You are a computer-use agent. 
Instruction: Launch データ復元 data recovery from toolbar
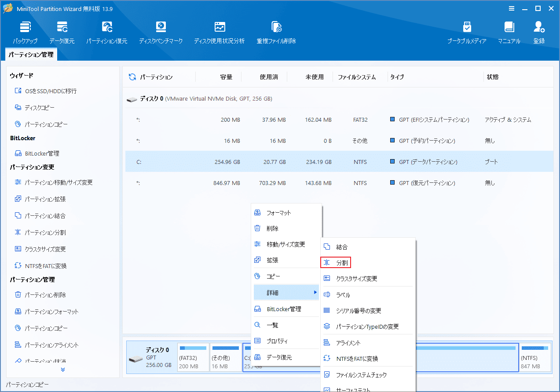[62, 33]
